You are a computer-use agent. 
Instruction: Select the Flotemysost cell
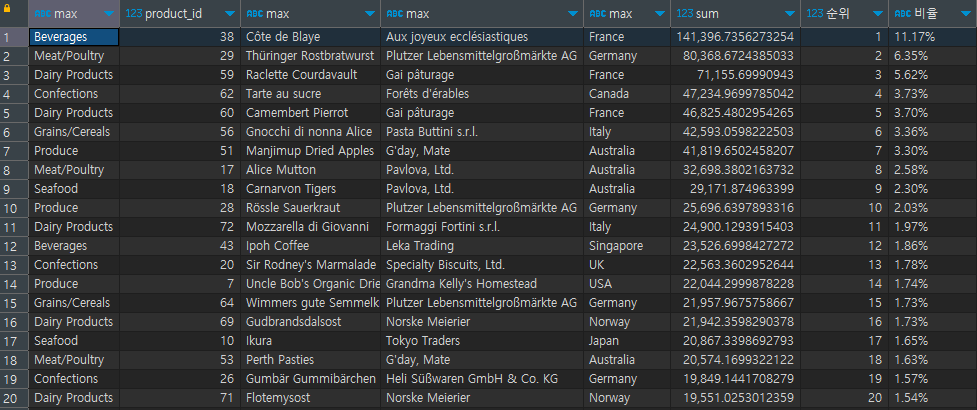pos(310,398)
